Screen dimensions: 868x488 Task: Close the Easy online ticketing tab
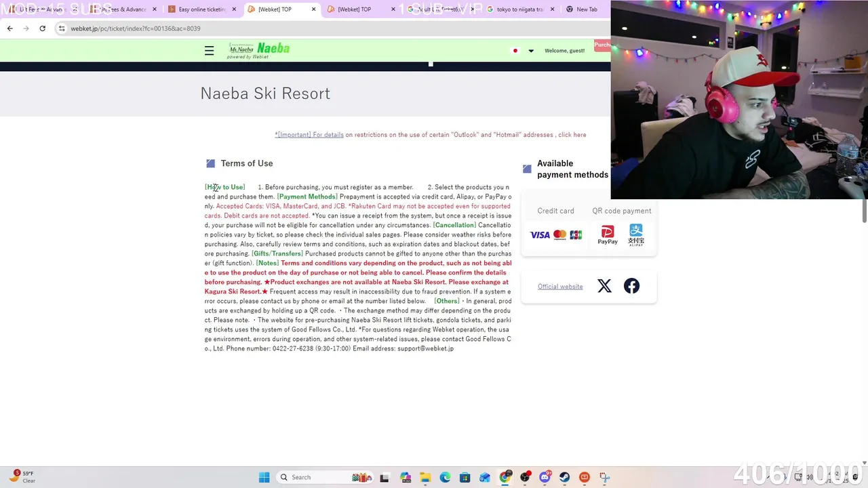pos(235,9)
